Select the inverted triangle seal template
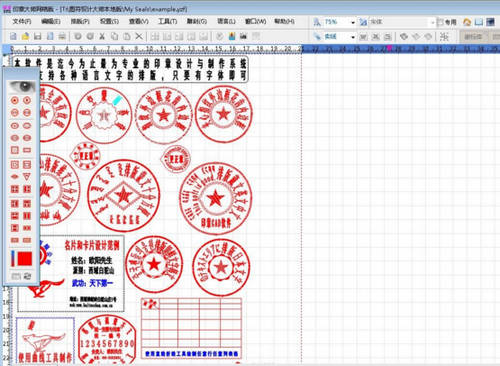Screen dimensions: 500x366 coord(27,177)
